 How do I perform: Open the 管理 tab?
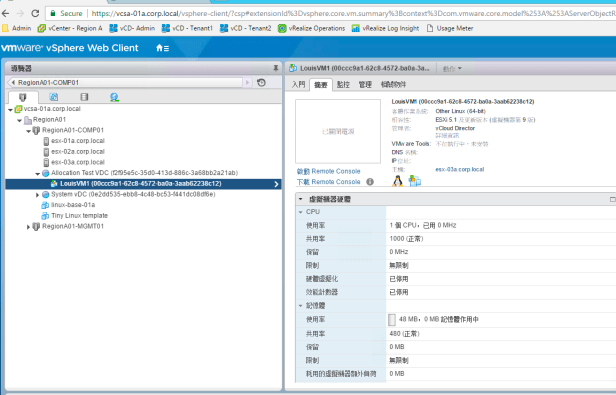365,85
